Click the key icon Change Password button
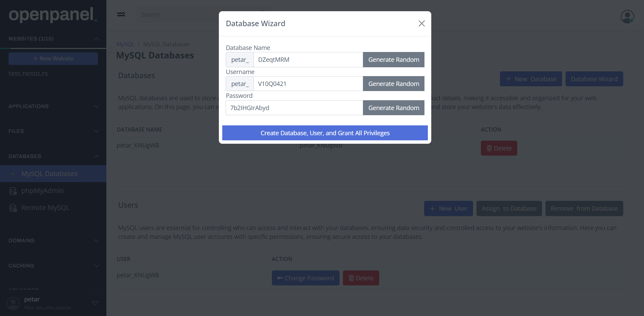 tap(305, 278)
